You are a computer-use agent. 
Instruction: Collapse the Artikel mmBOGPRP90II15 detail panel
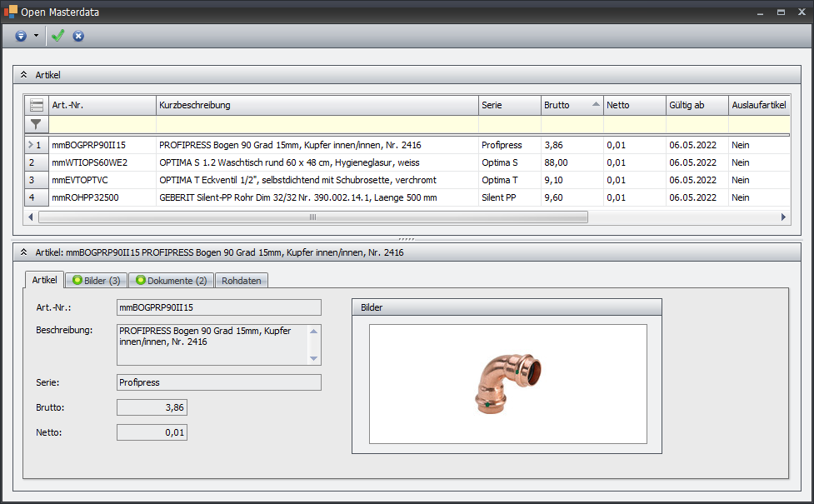24,252
